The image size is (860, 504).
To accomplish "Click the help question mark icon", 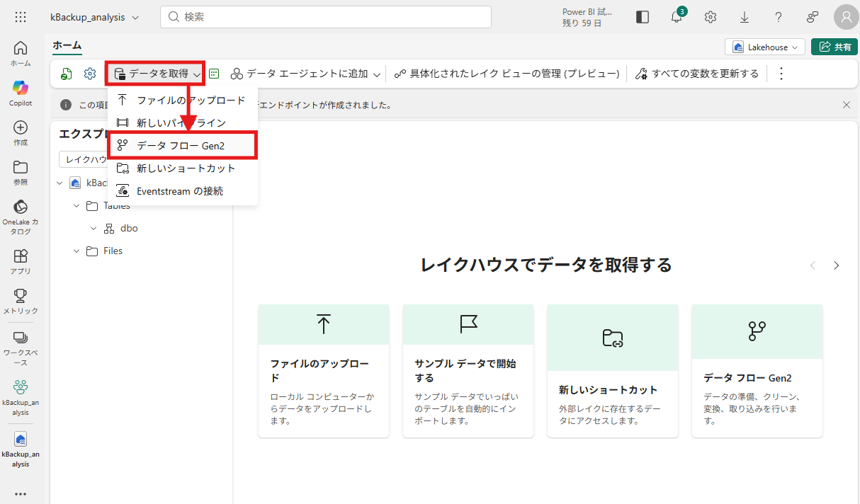I will 779,17.
